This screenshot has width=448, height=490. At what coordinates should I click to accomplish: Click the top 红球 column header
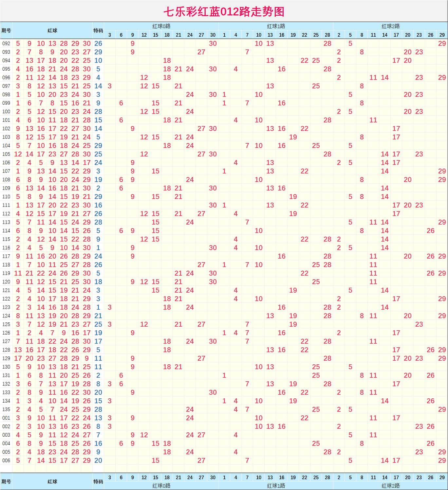click(52, 30)
